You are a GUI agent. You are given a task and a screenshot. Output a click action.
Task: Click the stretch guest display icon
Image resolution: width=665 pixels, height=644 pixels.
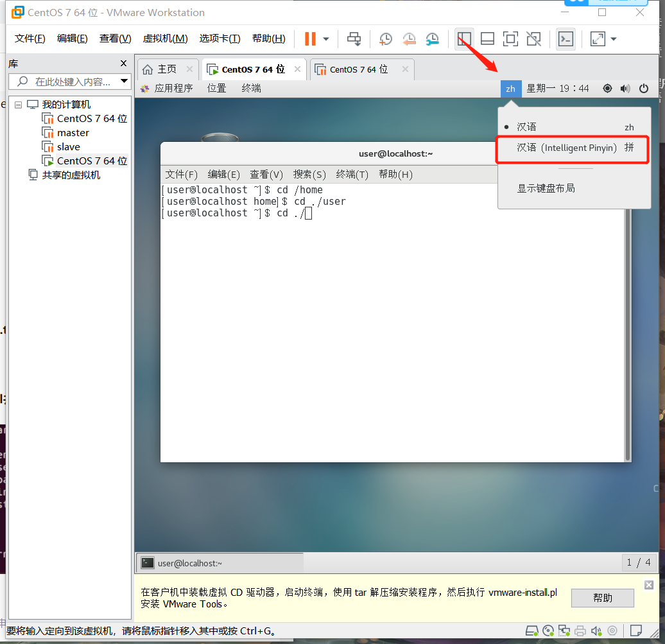pos(598,39)
